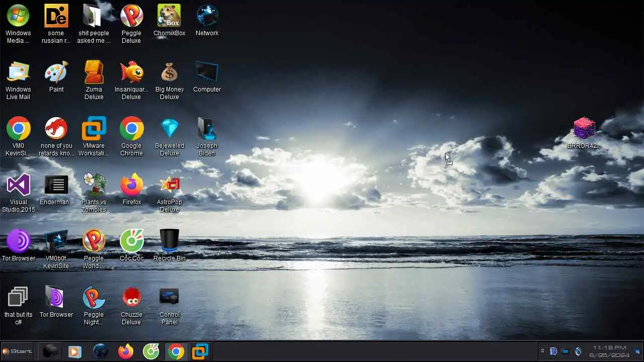Switch to Chrome in the taskbar

click(x=176, y=351)
